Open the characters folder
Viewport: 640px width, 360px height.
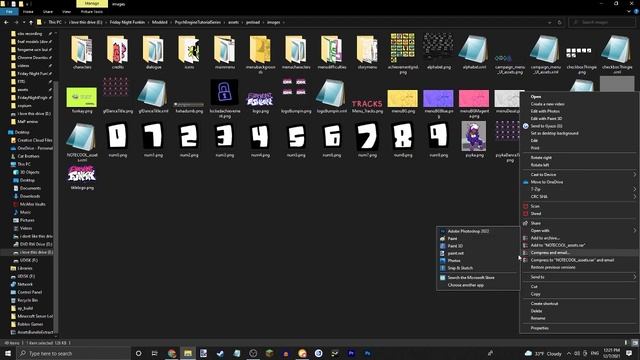click(82, 52)
